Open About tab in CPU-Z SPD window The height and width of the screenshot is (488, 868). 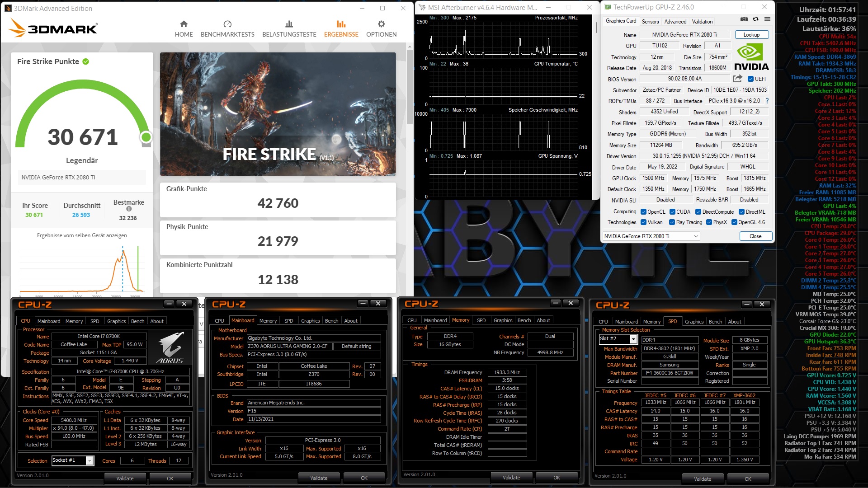tap(734, 322)
